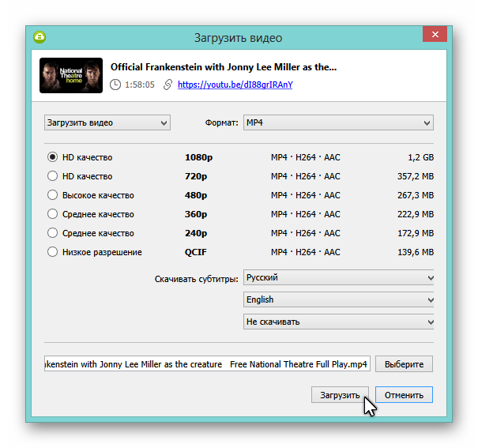
Task: Select HD качество 720p option
Action: pyautogui.click(x=53, y=176)
